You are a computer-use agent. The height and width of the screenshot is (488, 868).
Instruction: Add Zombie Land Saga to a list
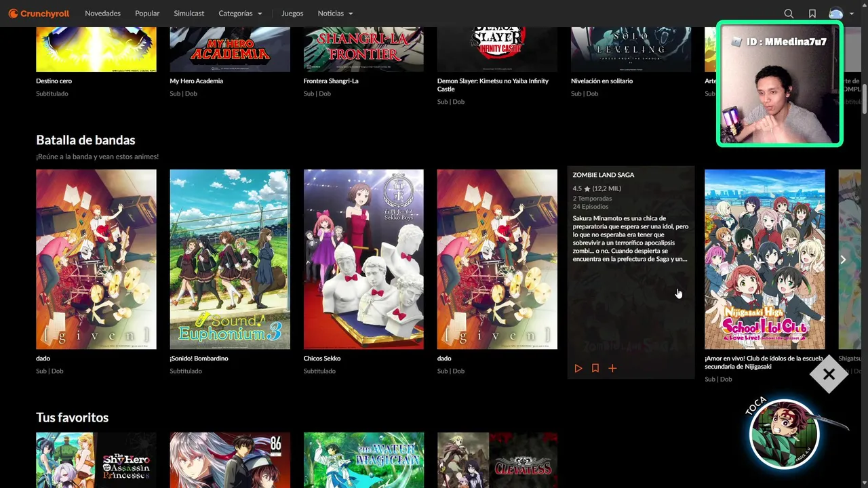[612, 368]
